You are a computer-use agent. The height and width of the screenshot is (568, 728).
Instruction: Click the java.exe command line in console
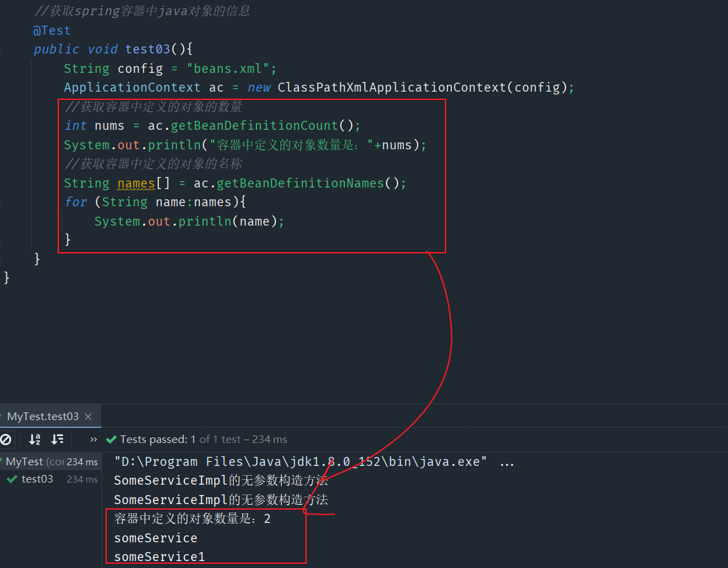(300, 462)
